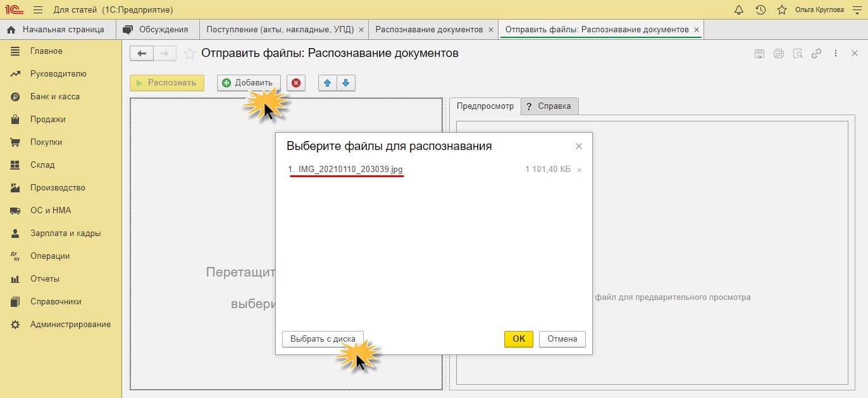
Task: Click the red delete file icon
Action: pos(296,83)
